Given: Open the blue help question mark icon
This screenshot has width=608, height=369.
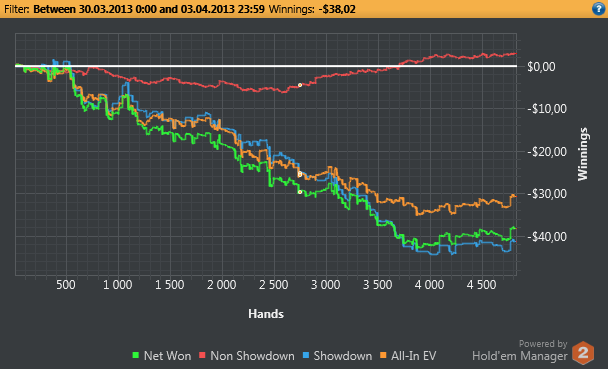Looking at the screenshot, I should point(599,9).
